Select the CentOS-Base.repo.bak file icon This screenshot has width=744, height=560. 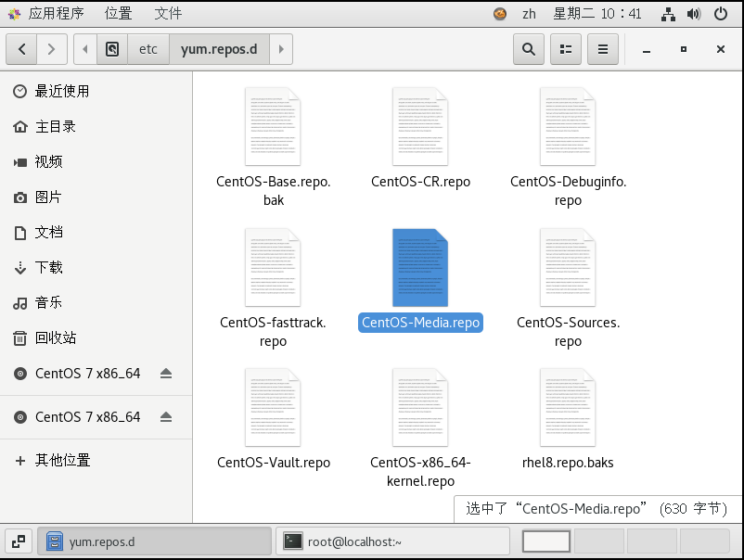point(273,127)
